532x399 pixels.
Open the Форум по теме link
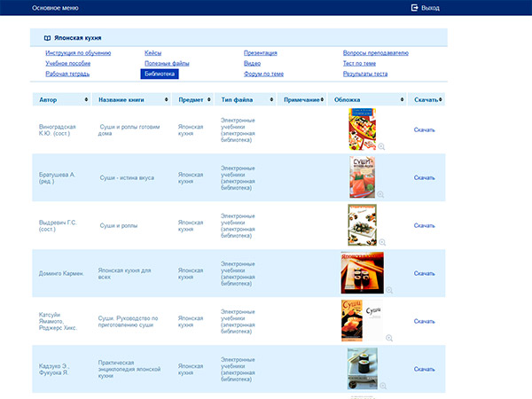pos(263,74)
